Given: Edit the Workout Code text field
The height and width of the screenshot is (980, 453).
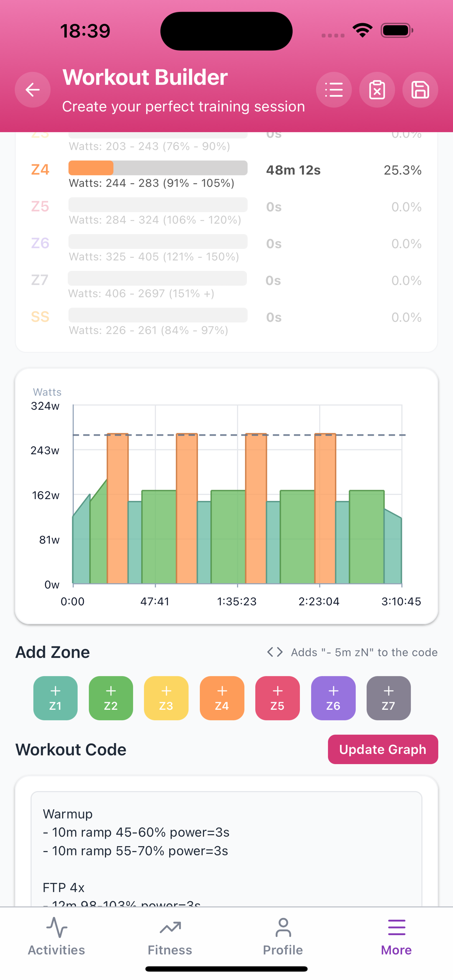Looking at the screenshot, I should pos(226,849).
